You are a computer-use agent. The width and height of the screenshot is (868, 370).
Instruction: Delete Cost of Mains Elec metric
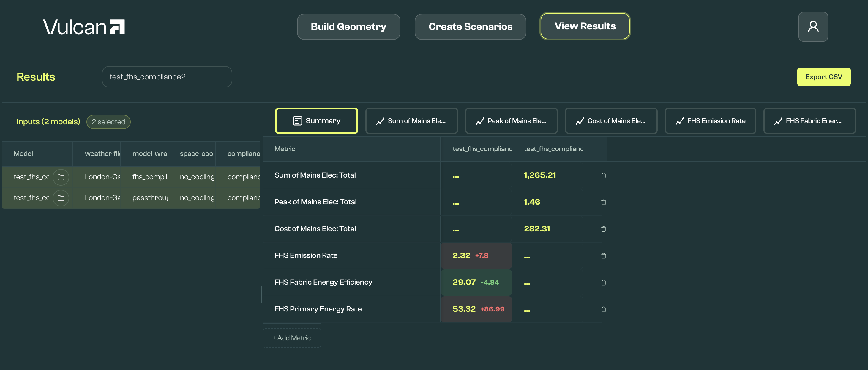point(603,229)
